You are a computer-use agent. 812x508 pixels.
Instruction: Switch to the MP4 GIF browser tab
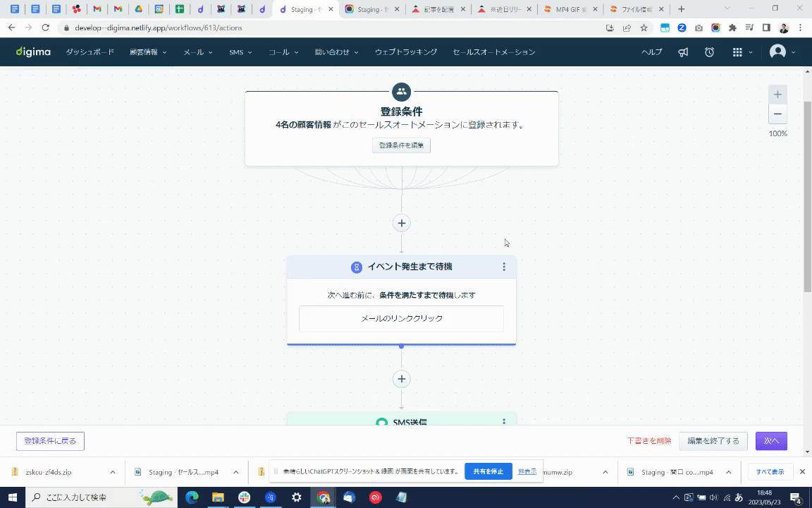571,8
